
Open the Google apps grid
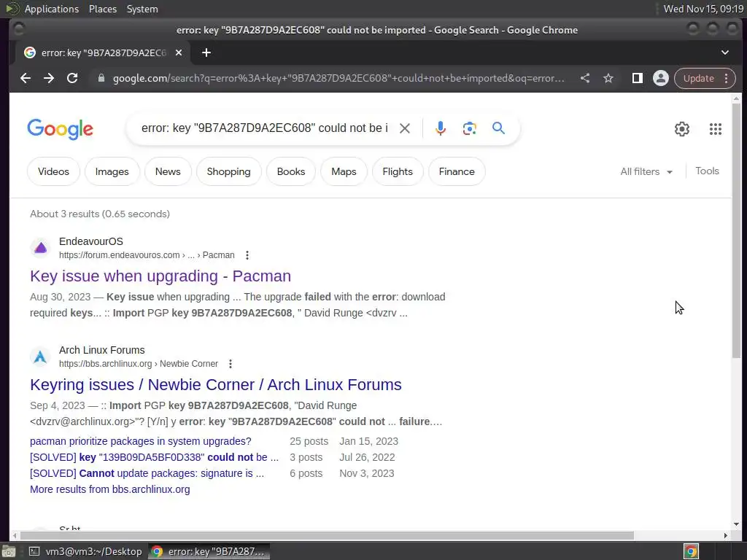coord(715,128)
